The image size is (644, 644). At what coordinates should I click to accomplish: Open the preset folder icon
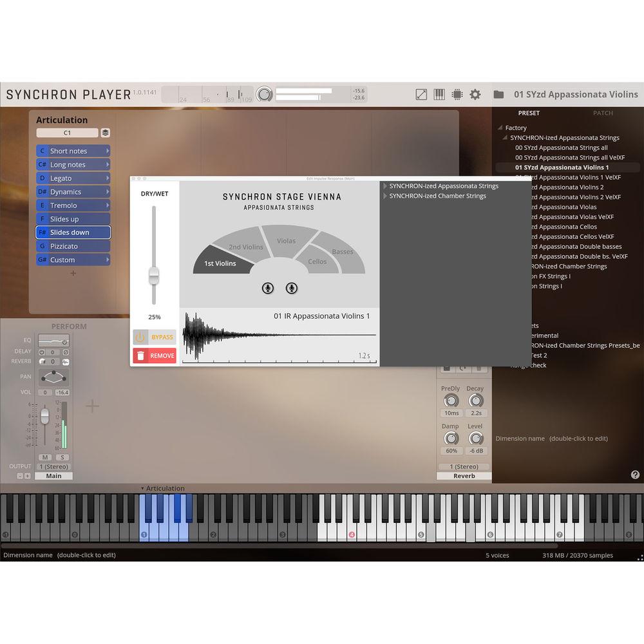click(499, 94)
